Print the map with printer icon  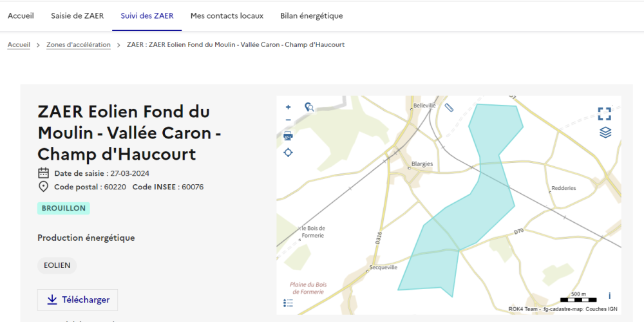(x=288, y=136)
